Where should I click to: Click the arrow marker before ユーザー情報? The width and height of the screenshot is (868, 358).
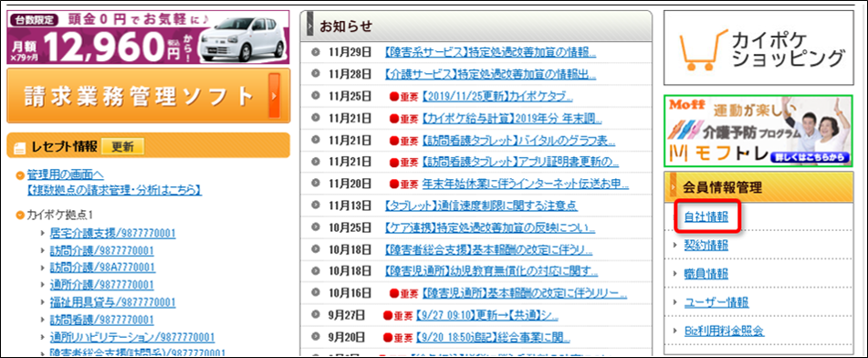(675, 302)
